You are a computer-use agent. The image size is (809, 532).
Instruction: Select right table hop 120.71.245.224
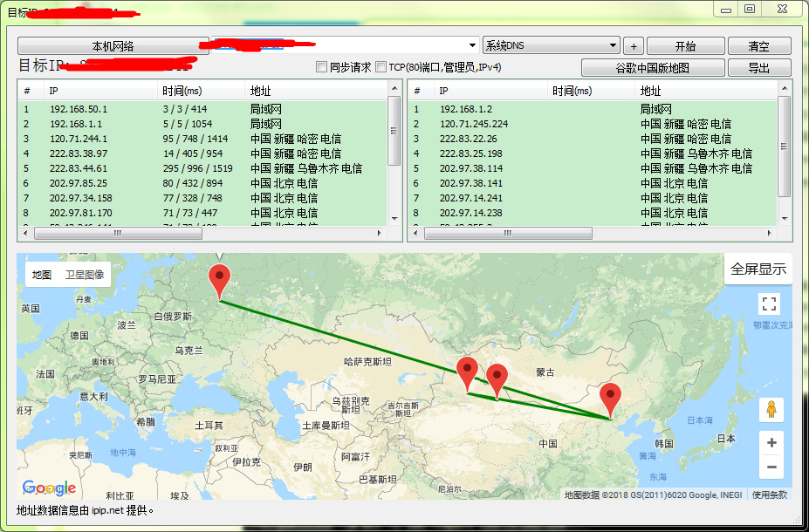(x=593, y=124)
